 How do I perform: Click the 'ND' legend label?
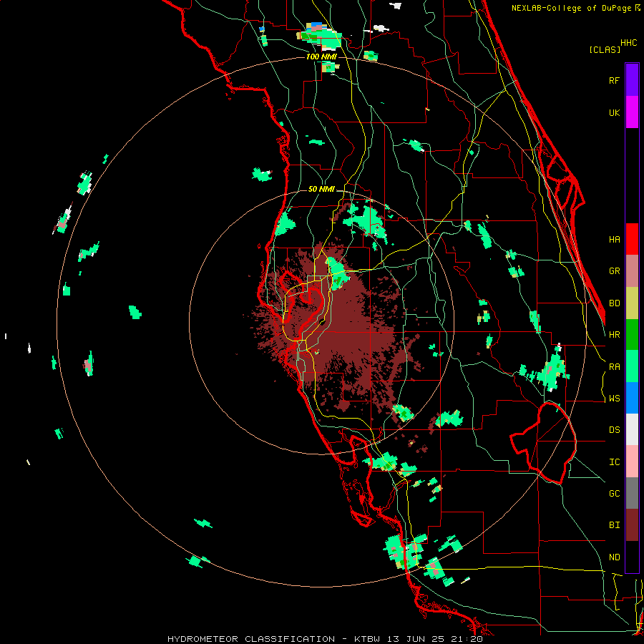614,557
